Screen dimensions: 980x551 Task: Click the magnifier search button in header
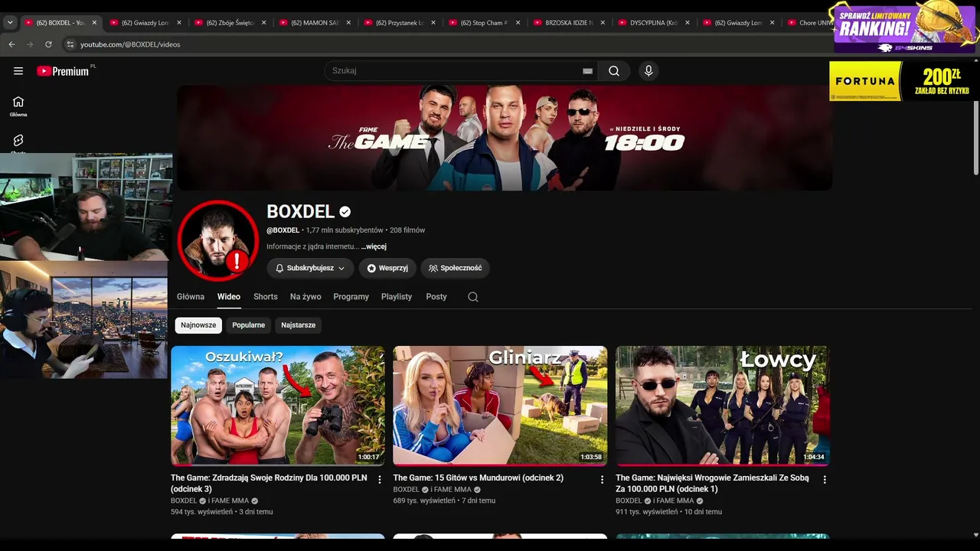point(614,71)
